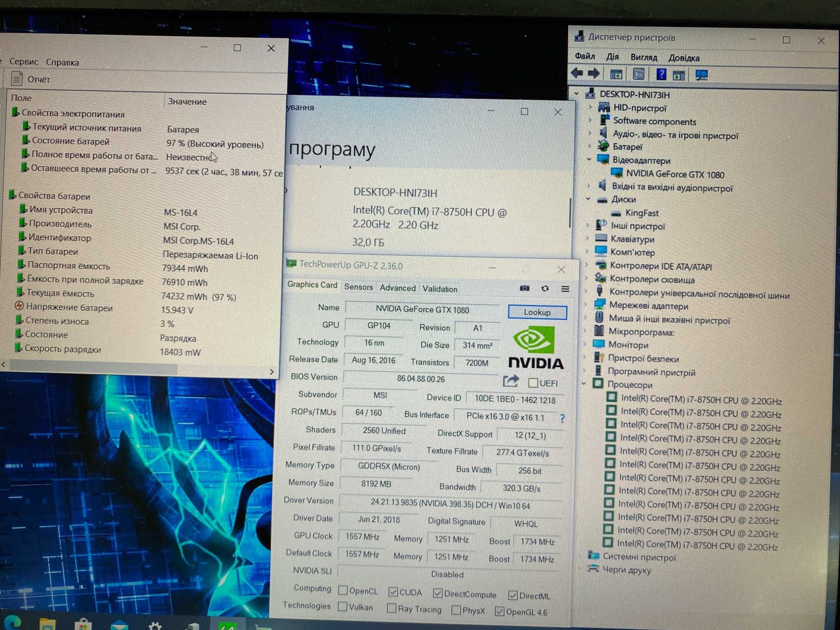
Task: Toggle the OpenCL checkbox
Action: click(343, 590)
